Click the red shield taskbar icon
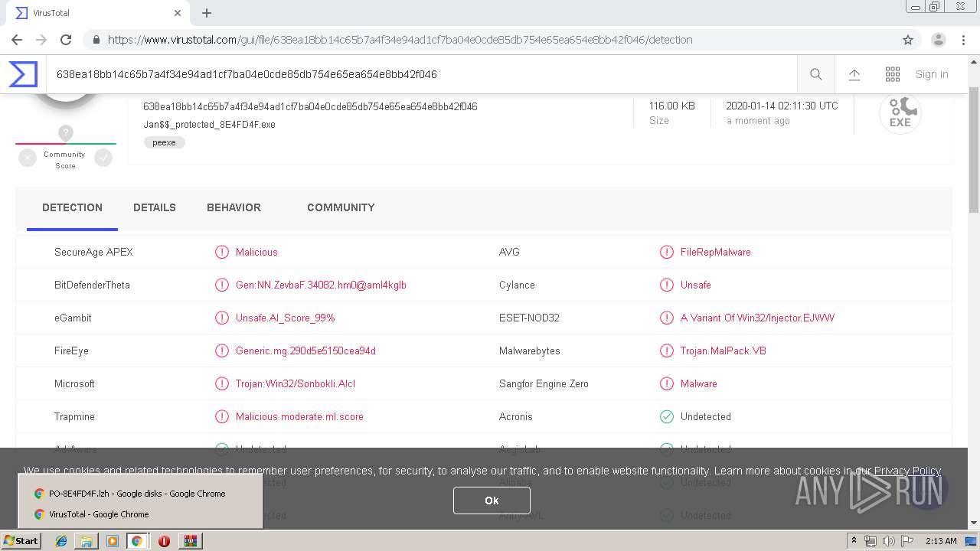This screenshot has height=551, width=980. tap(164, 541)
